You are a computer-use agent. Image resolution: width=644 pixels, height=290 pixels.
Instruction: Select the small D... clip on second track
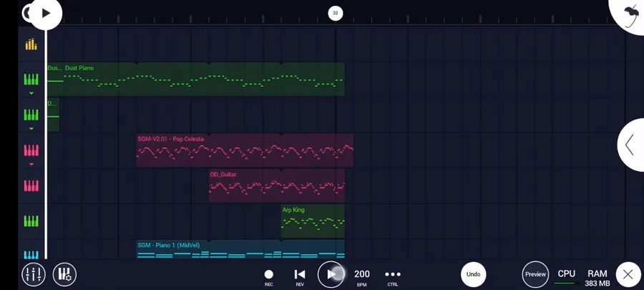click(53, 115)
